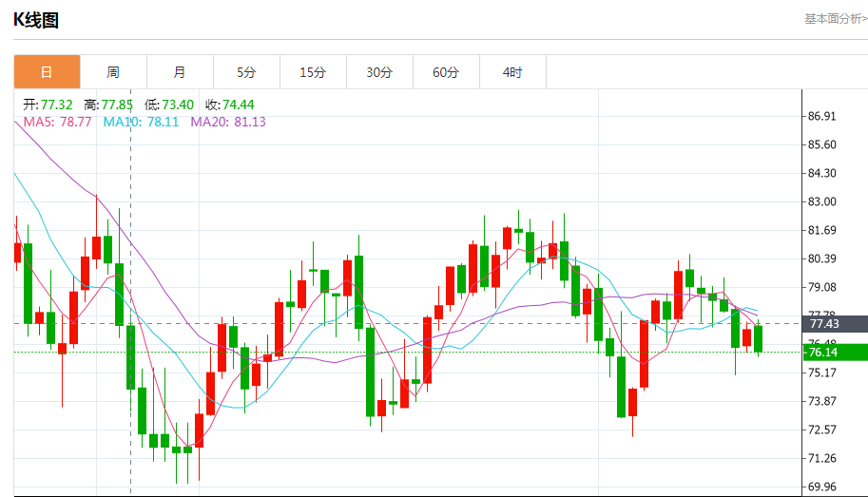Click the MA5 indicator label

[x=57, y=122]
